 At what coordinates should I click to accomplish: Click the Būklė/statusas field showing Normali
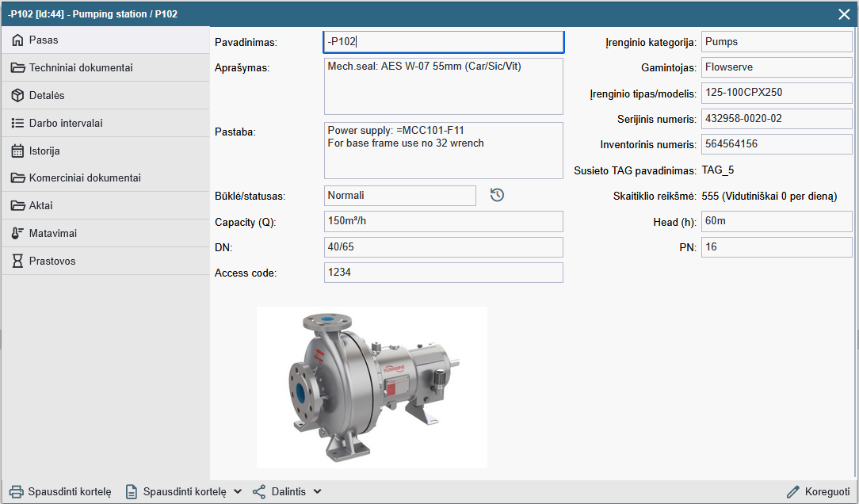400,196
